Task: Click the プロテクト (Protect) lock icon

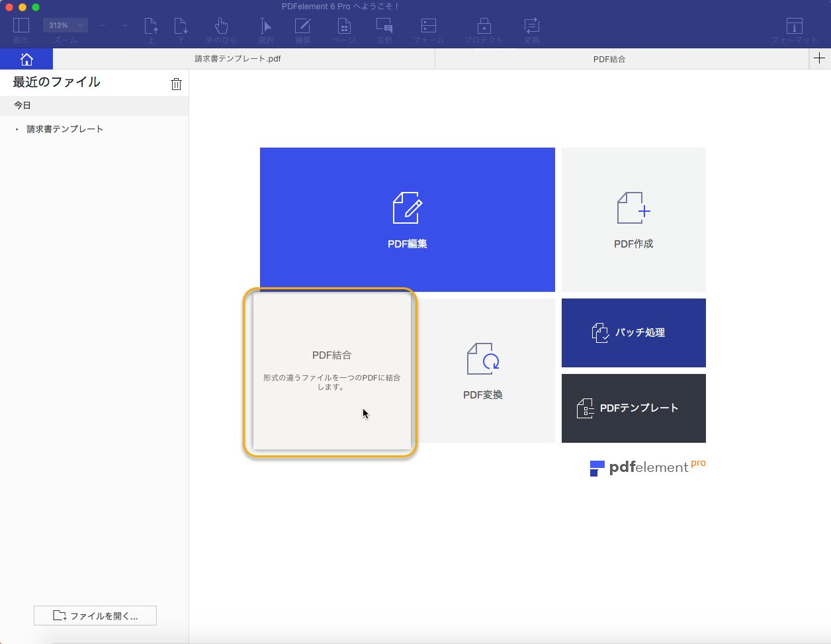Action: 484,28
